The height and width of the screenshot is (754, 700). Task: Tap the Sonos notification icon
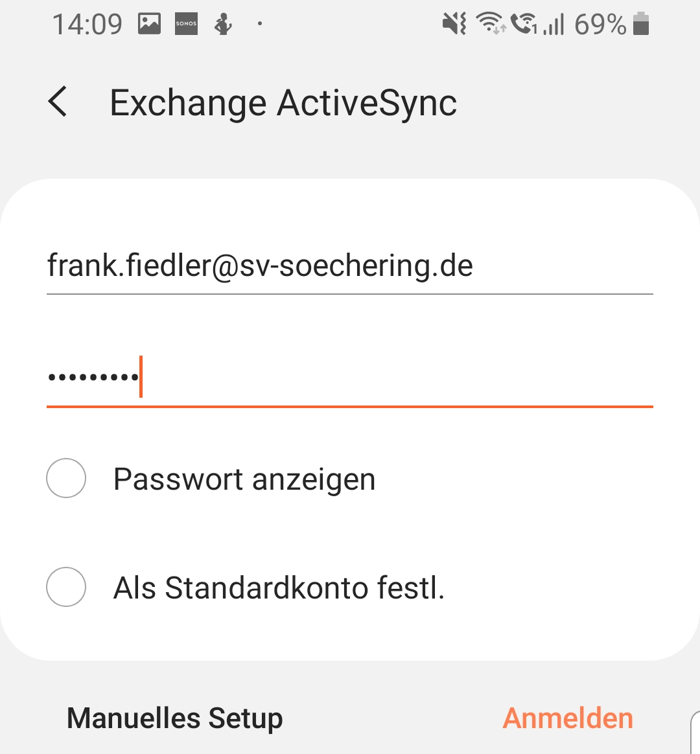(x=186, y=24)
